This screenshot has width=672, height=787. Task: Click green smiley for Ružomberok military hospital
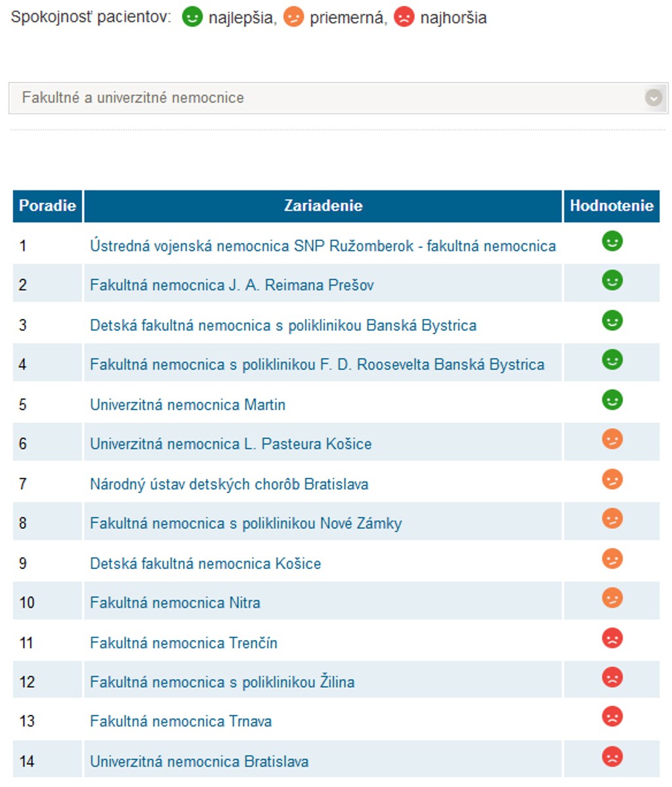pyautogui.click(x=612, y=242)
